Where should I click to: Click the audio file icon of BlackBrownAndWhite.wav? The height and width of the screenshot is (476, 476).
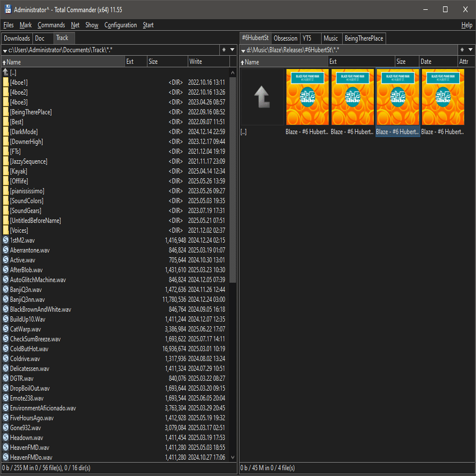pyautogui.click(x=5, y=309)
